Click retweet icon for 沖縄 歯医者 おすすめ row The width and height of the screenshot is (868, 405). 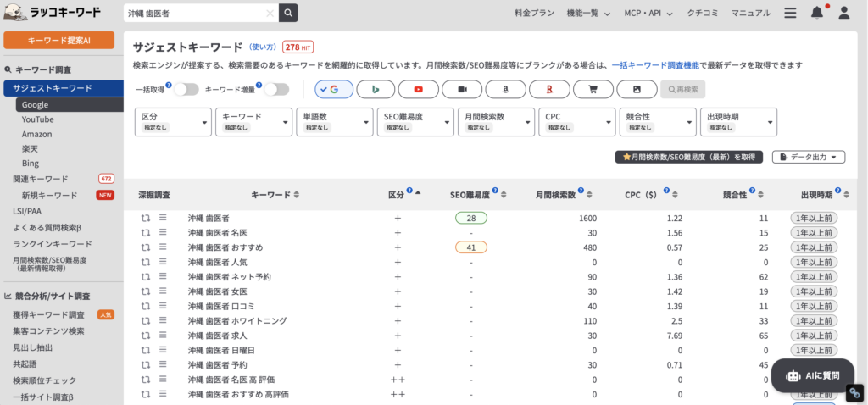tap(146, 247)
